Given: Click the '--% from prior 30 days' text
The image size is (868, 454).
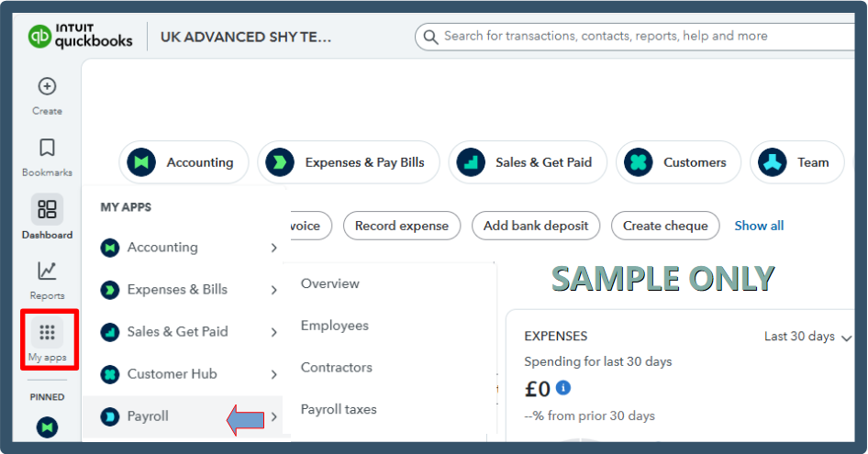Looking at the screenshot, I should [590, 415].
